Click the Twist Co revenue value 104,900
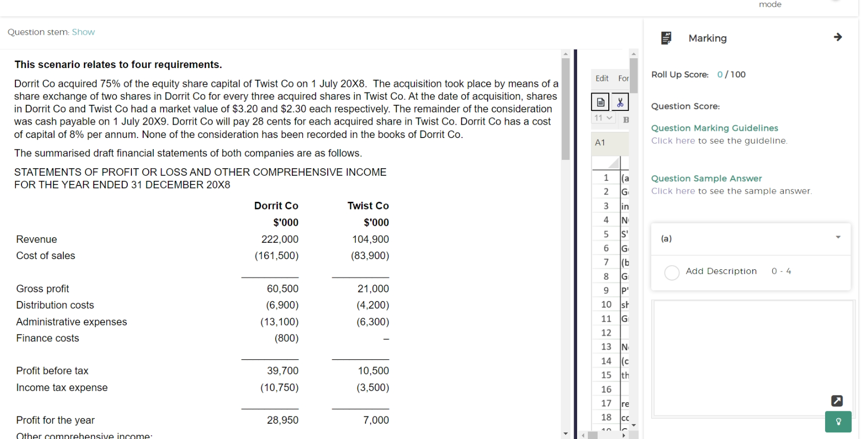 (x=371, y=239)
